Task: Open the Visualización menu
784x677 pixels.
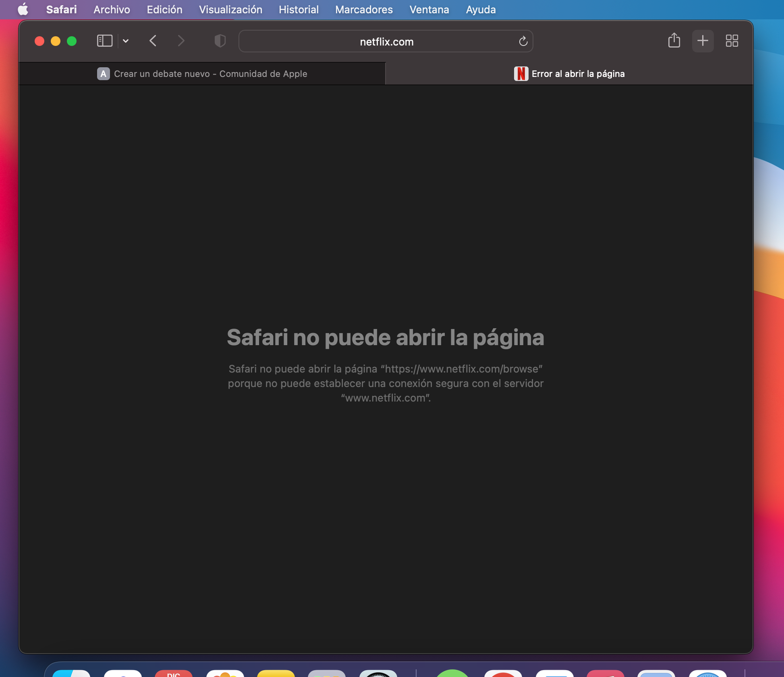Action: [230, 9]
